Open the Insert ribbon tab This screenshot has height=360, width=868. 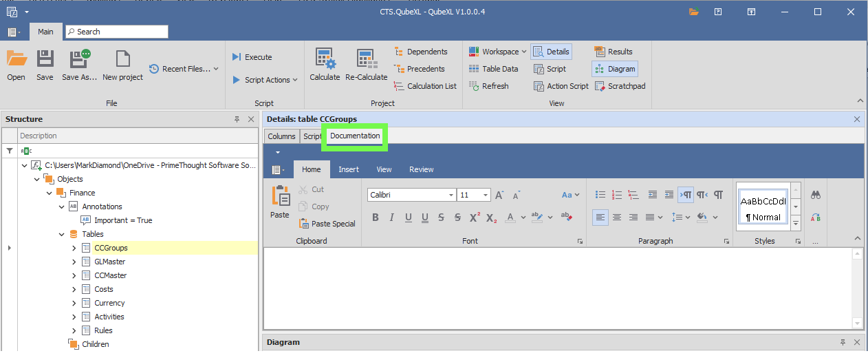click(x=348, y=169)
